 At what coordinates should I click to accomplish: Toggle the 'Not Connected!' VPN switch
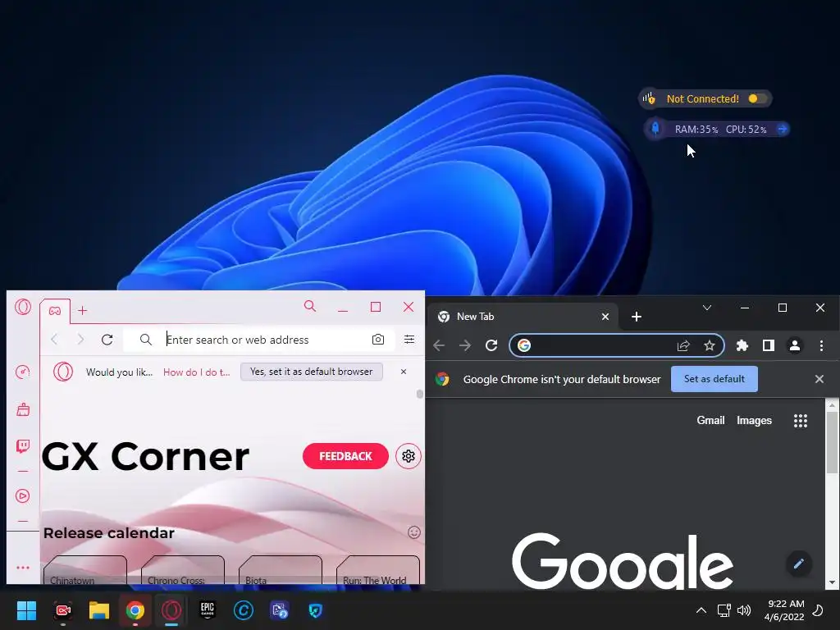[x=756, y=98]
